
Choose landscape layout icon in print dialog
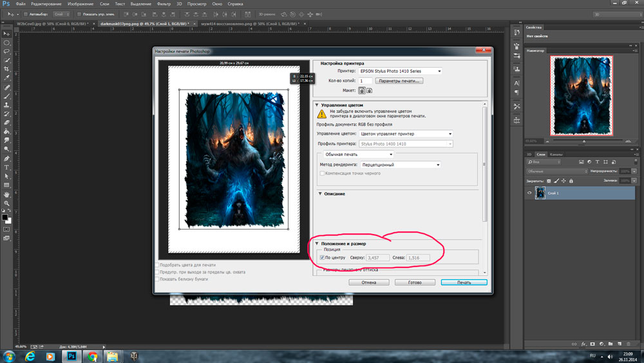click(369, 90)
